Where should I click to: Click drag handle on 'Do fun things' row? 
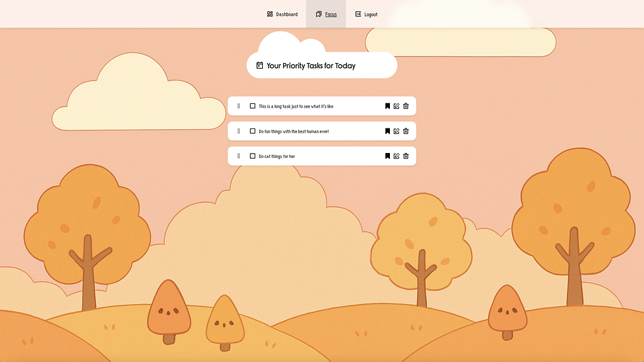[x=239, y=131]
